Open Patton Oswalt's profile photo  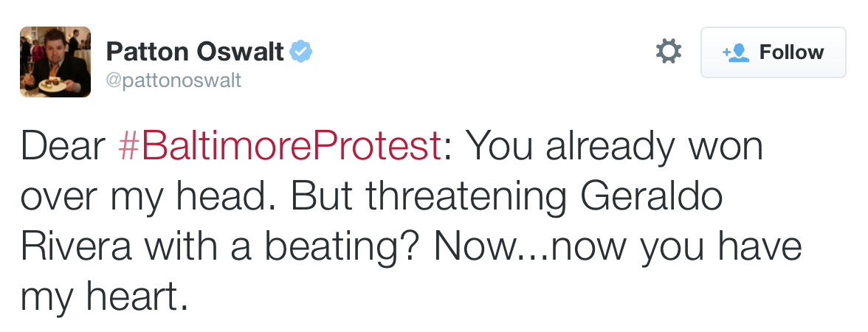pos(55,62)
